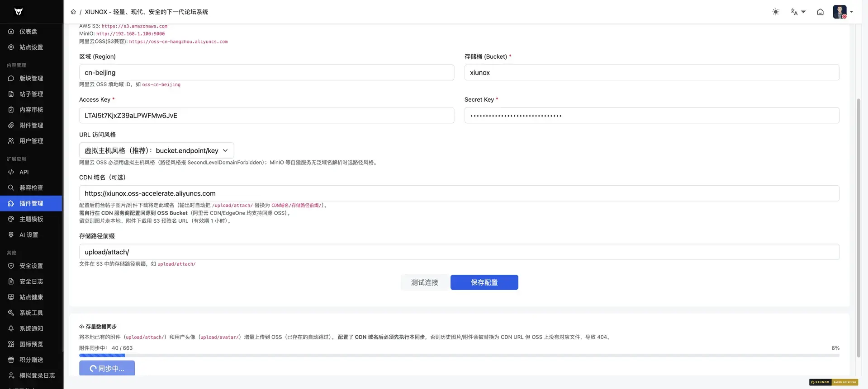868x389 pixels.
Task: Select 主题模板 theme templates menu item
Action: pyautogui.click(x=31, y=219)
